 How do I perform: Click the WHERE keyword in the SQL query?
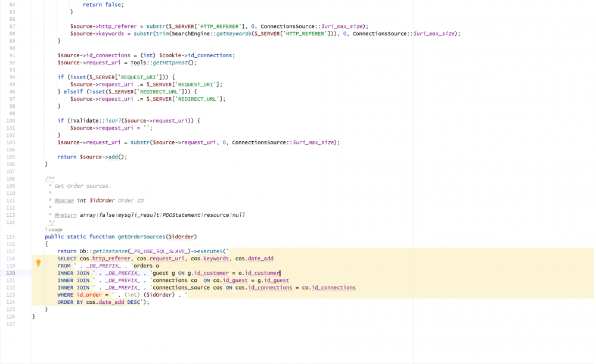pyautogui.click(x=66, y=295)
